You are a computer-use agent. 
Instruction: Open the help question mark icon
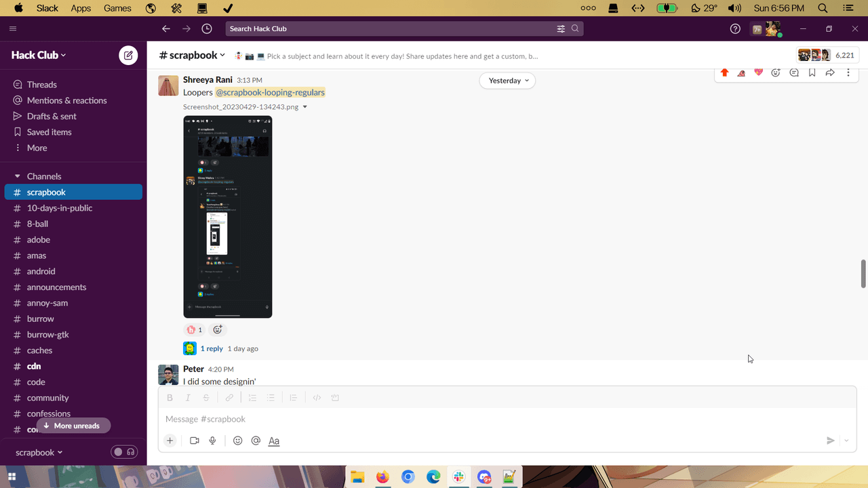(735, 28)
